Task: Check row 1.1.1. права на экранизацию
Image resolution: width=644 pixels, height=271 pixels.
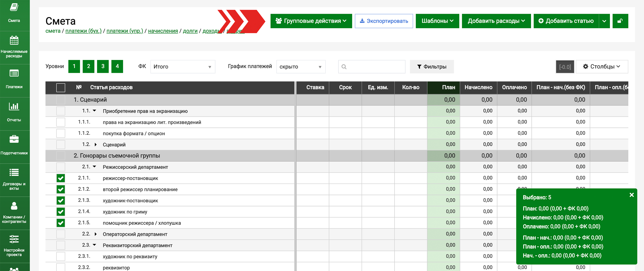Action: [61, 122]
